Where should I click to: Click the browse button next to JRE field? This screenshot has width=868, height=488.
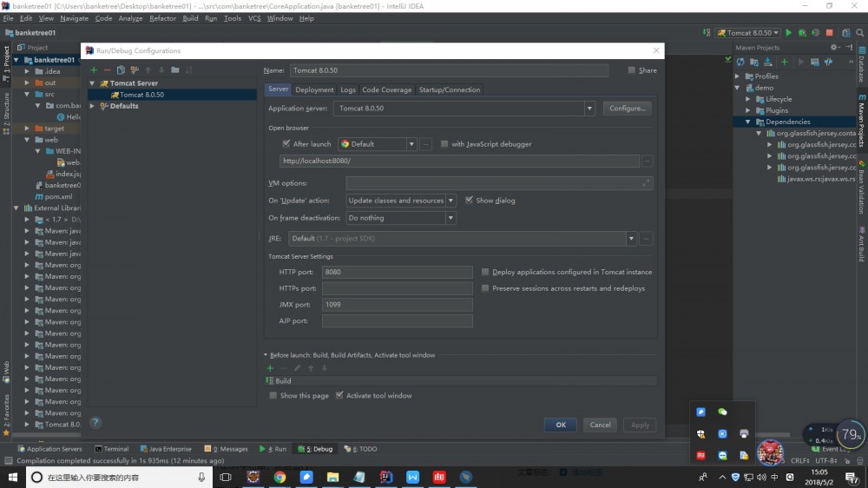tap(646, 239)
